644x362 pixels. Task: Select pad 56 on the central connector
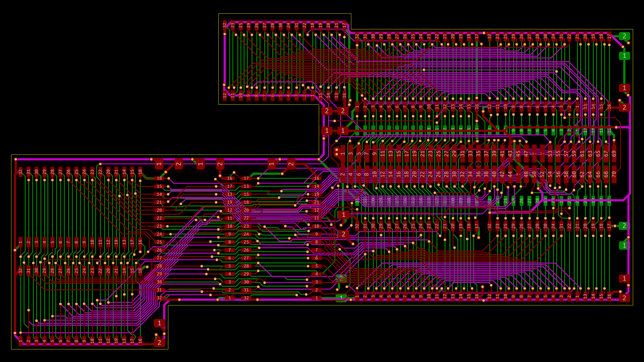click(558, 174)
